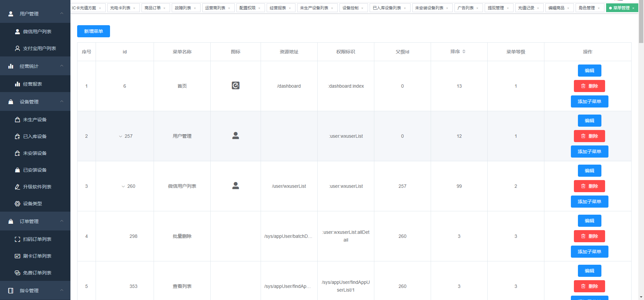Click the 已入库设备 icon in sidebar
644x300 pixels.
coord(17,136)
